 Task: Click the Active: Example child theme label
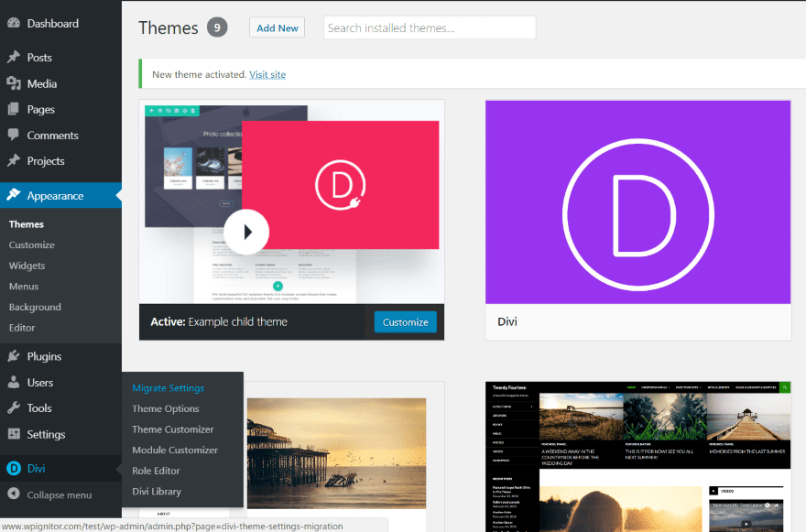coord(219,321)
